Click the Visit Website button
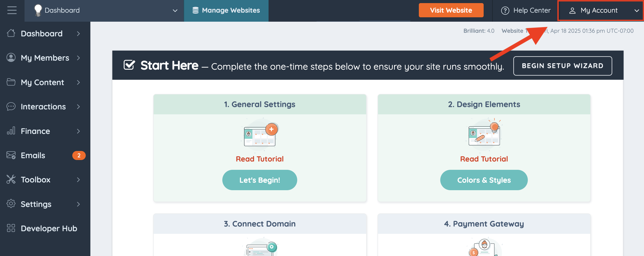644x256 pixels. tap(451, 10)
